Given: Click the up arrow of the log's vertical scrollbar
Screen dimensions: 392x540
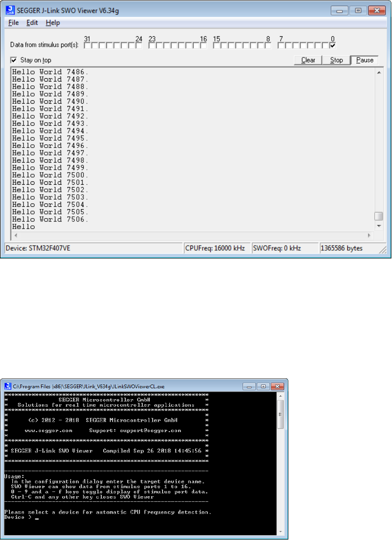Looking at the screenshot, I should click(x=378, y=73).
